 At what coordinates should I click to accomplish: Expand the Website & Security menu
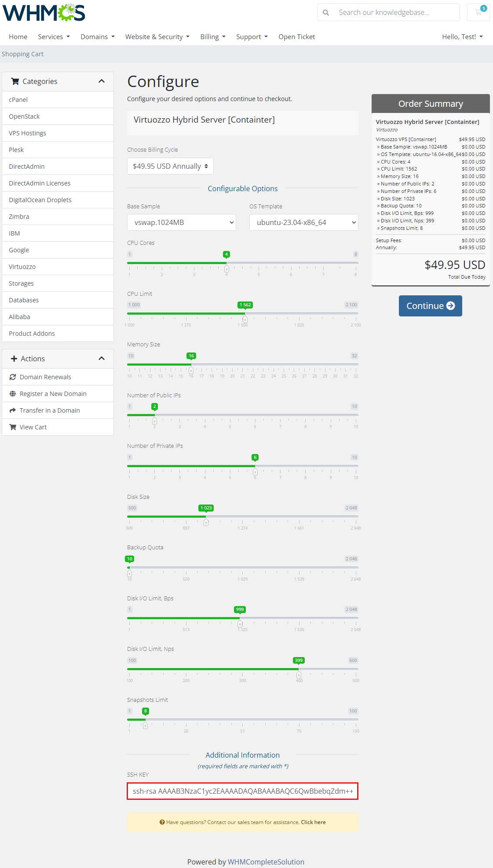[x=157, y=37]
